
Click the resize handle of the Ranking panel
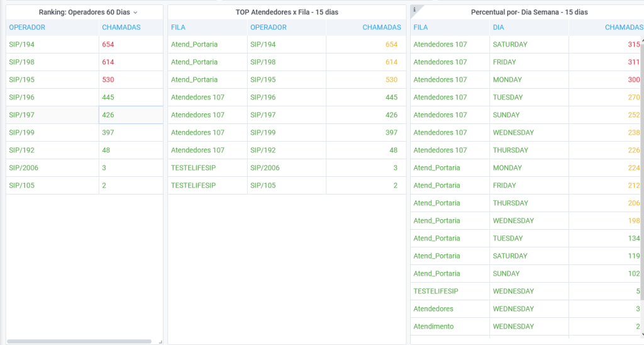click(160, 341)
